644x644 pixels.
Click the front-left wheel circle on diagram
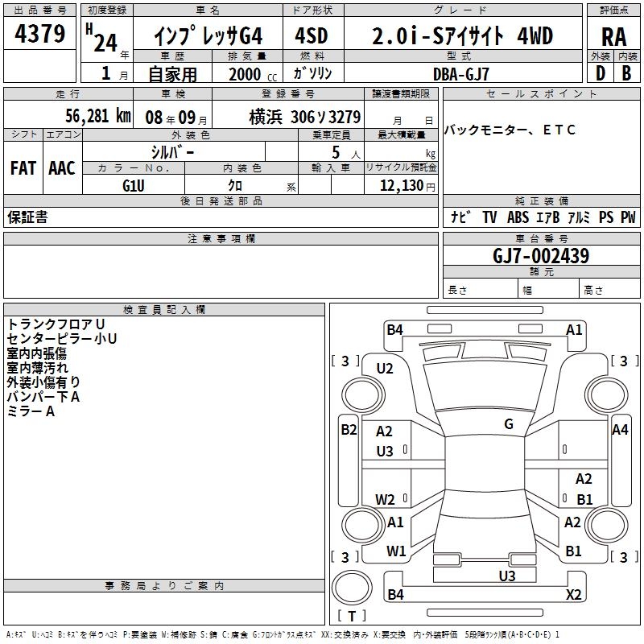click(x=363, y=395)
